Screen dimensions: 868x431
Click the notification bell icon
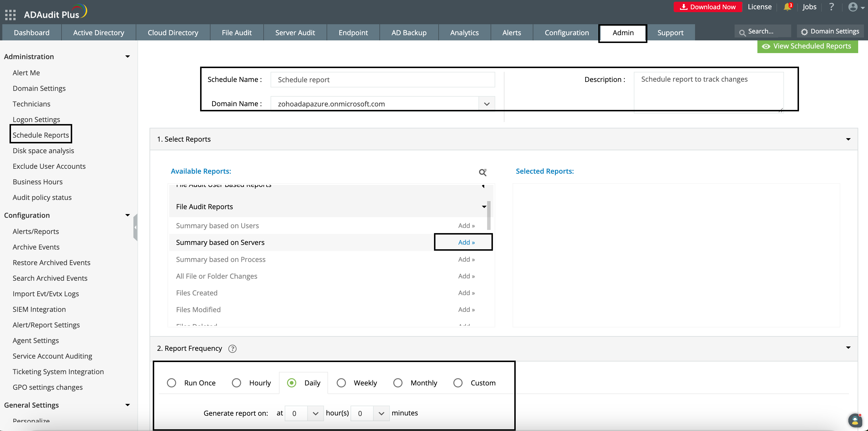(x=787, y=7)
